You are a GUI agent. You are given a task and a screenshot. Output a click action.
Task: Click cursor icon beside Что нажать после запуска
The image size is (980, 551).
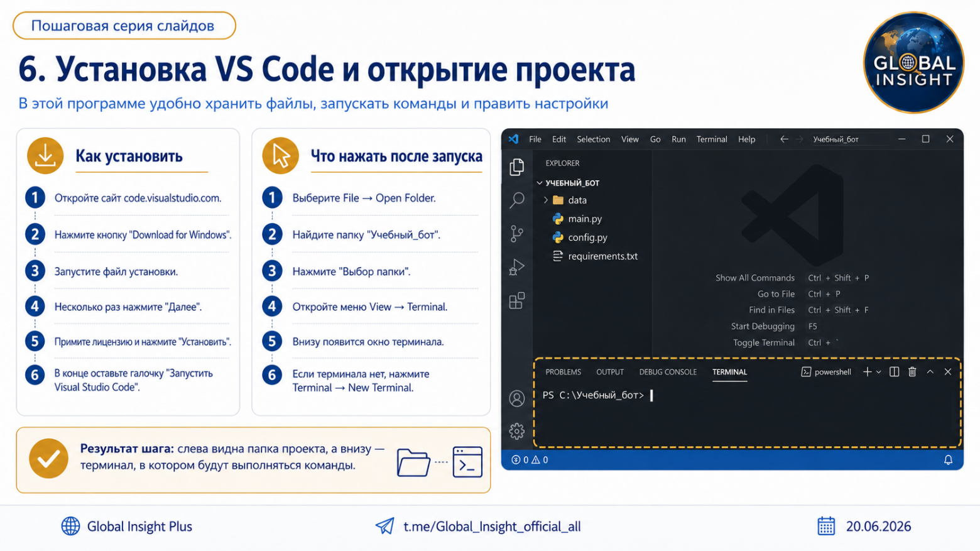(280, 156)
